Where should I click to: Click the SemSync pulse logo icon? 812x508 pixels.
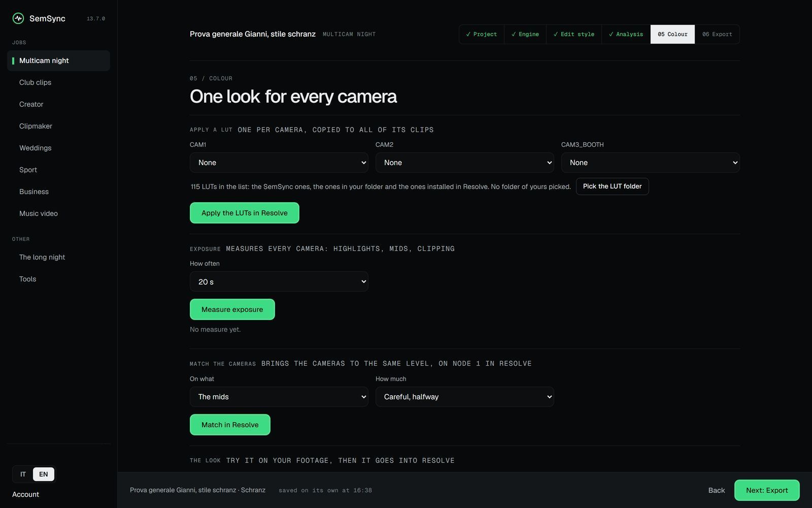pyautogui.click(x=18, y=18)
